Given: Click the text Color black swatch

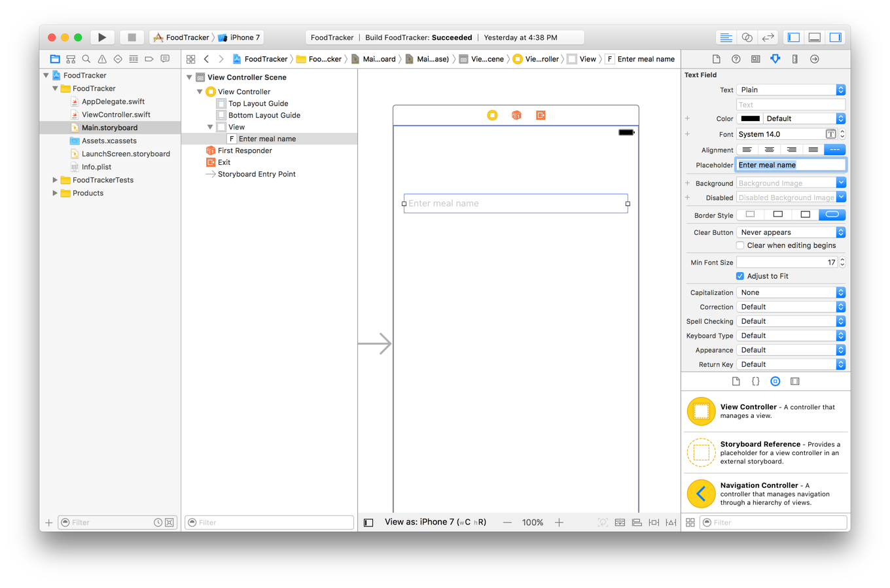Looking at the screenshot, I should [x=750, y=118].
